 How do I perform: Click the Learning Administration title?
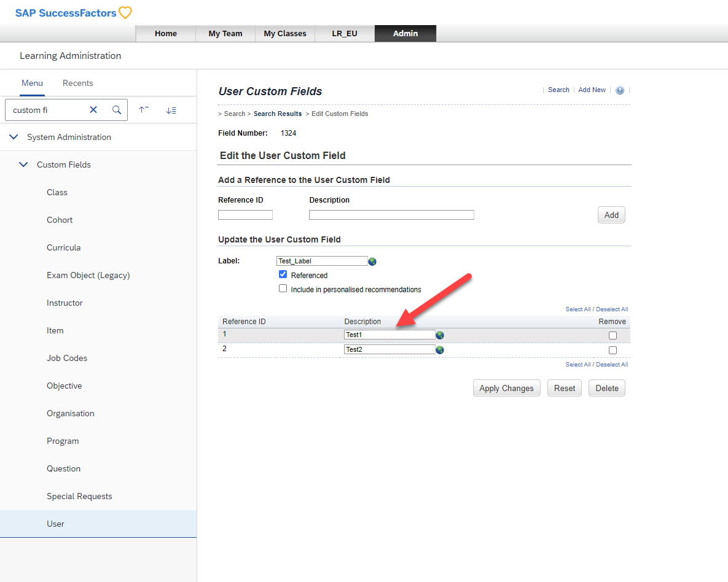click(x=70, y=56)
